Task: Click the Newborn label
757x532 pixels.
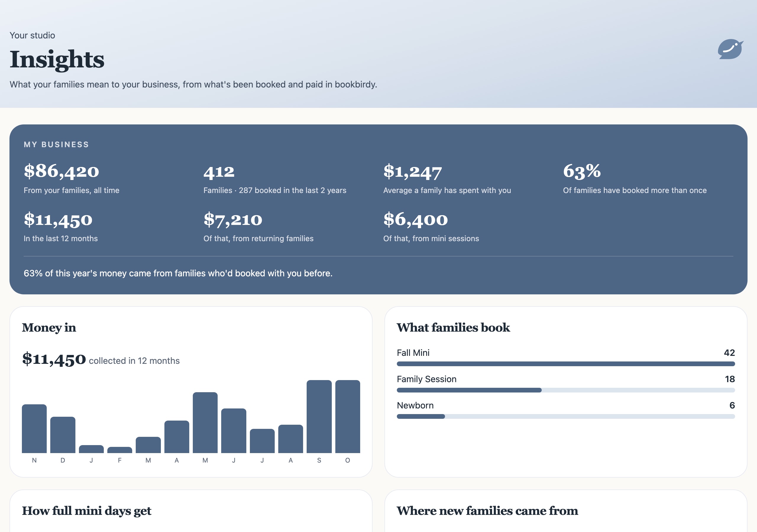Action: tap(415, 406)
